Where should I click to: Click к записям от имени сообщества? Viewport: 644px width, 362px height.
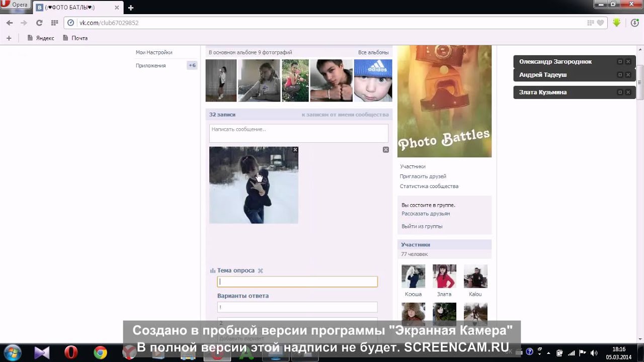tap(345, 115)
